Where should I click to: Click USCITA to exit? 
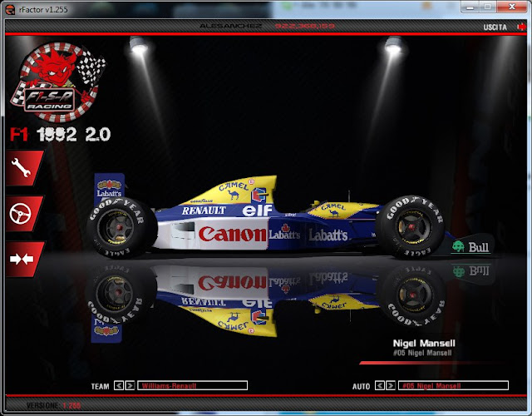(495, 27)
